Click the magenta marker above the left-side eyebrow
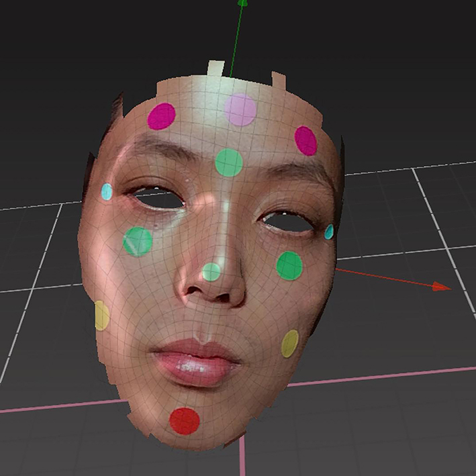The width and height of the screenshot is (476, 476). pos(161,116)
